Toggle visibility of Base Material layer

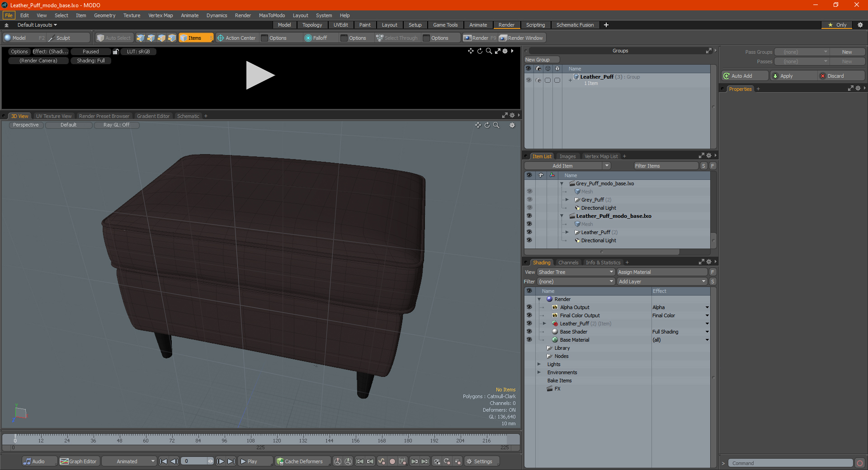(x=529, y=340)
